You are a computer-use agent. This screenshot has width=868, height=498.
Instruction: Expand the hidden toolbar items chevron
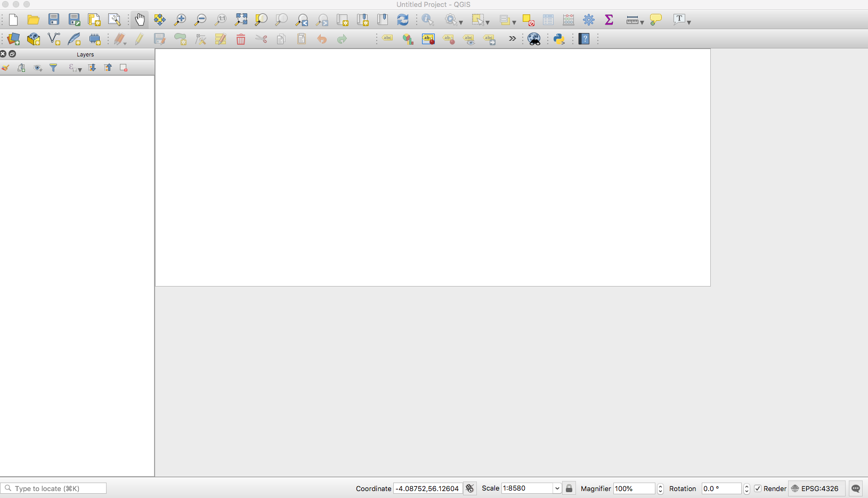click(512, 39)
